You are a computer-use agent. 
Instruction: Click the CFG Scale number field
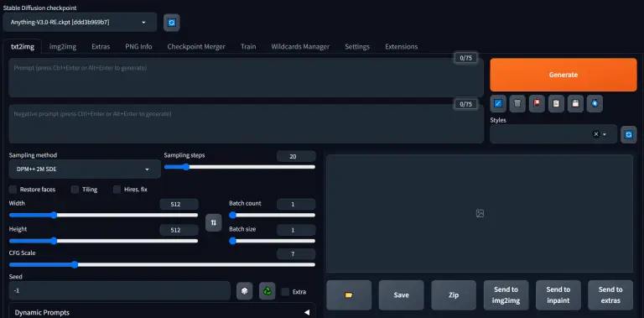[x=296, y=254]
